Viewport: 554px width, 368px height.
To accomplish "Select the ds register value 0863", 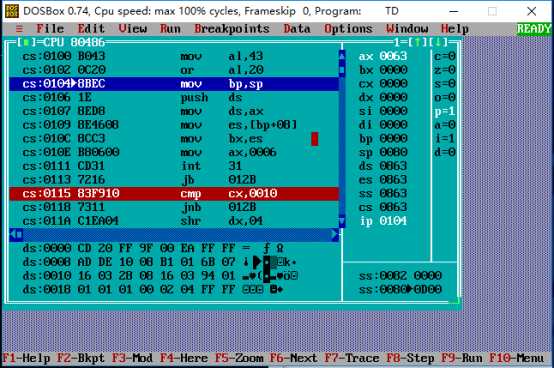I will [393, 166].
